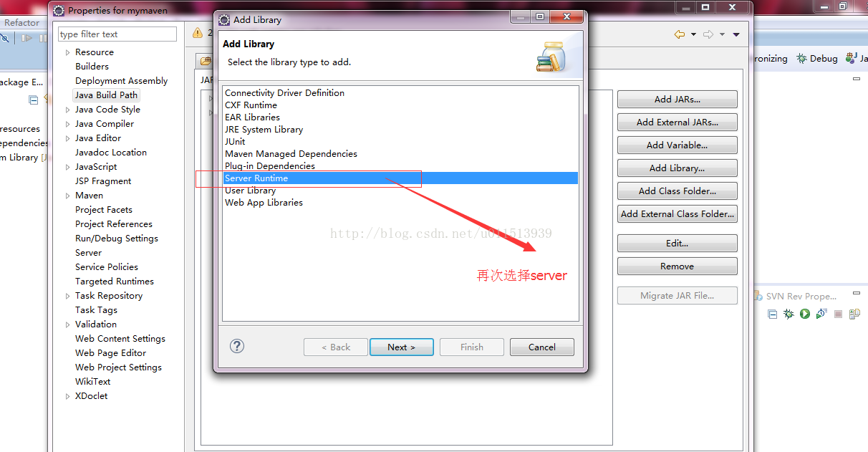Expand the Java Code Style node
Screen dimensions: 868x452
[67, 110]
